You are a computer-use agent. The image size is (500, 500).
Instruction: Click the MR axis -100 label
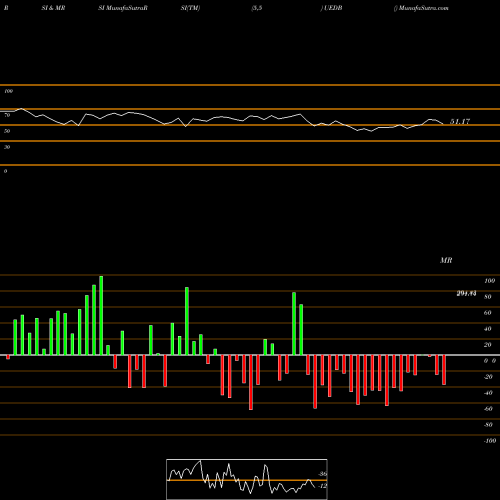click(490, 441)
